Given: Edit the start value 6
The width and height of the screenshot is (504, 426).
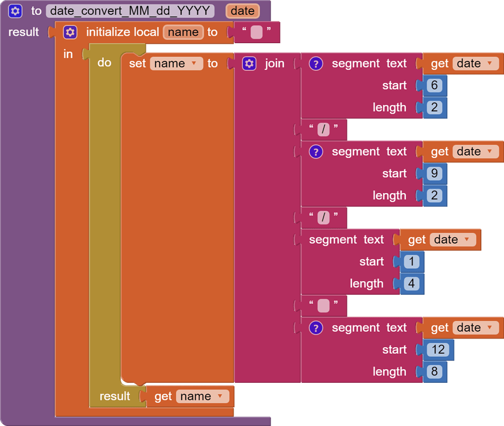Looking at the screenshot, I should coord(434,86).
